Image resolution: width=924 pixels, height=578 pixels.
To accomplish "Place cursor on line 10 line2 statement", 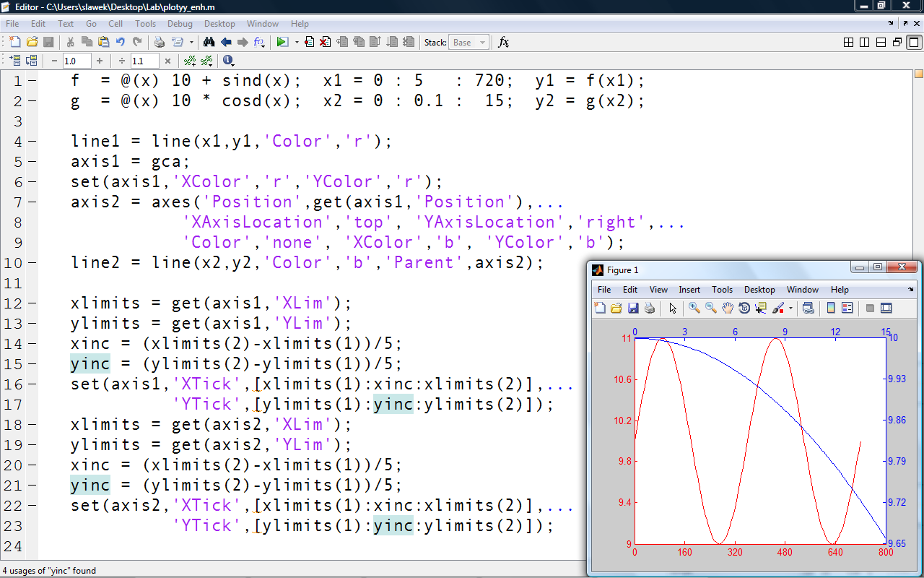I will click(307, 263).
